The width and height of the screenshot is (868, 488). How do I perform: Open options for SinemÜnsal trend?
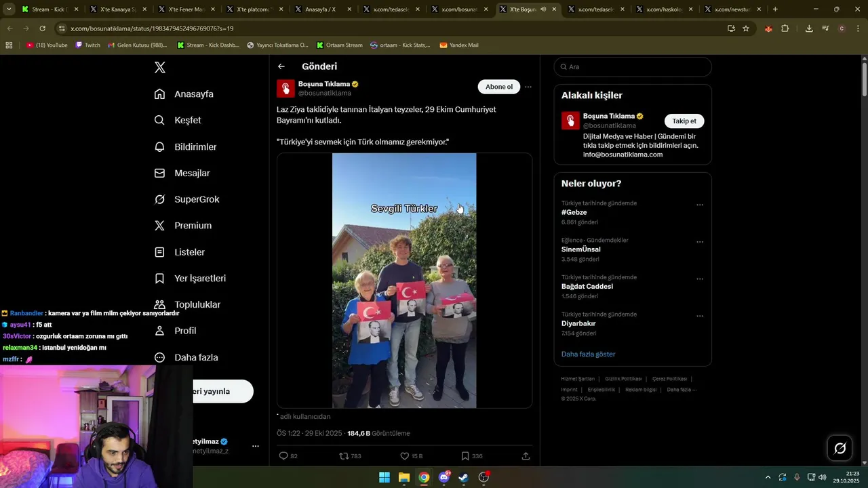tap(700, 242)
